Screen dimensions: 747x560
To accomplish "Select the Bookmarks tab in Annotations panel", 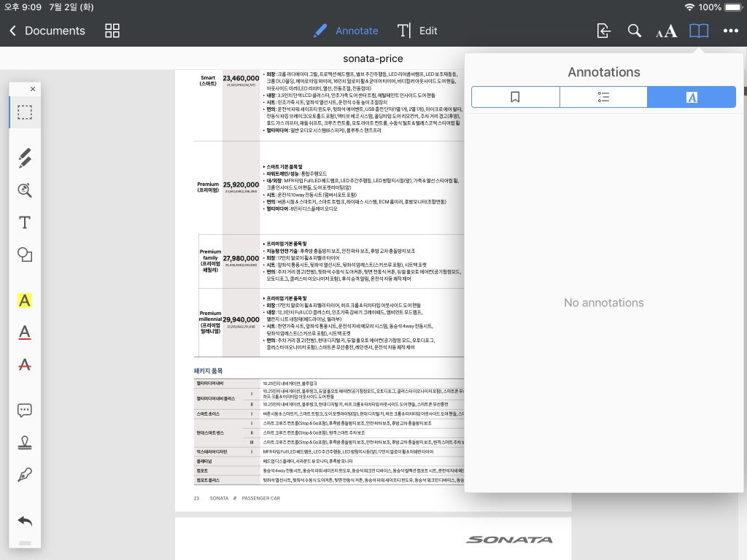I will pos(516,97).
